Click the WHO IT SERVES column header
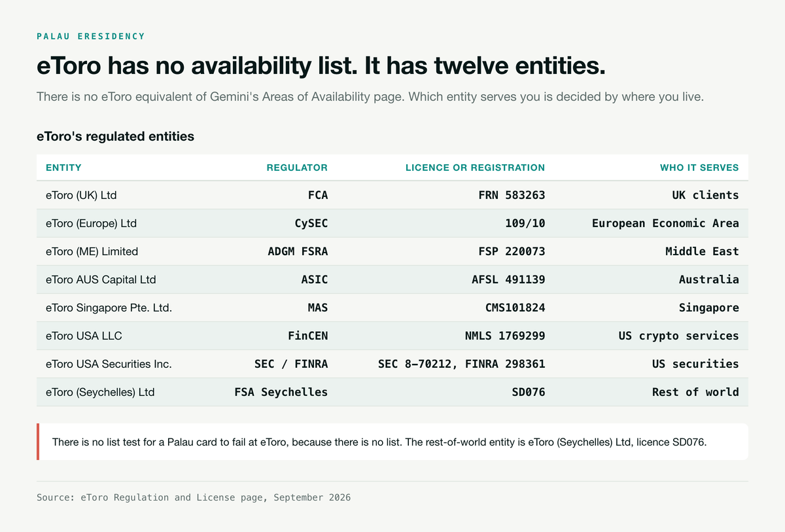Image resolution: width=785 pixels, height=532 pixels. [x=699, y=168]
